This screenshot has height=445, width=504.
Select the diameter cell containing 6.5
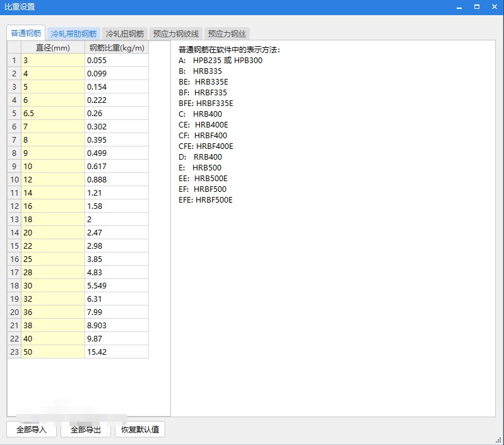[x=53, y=113]
